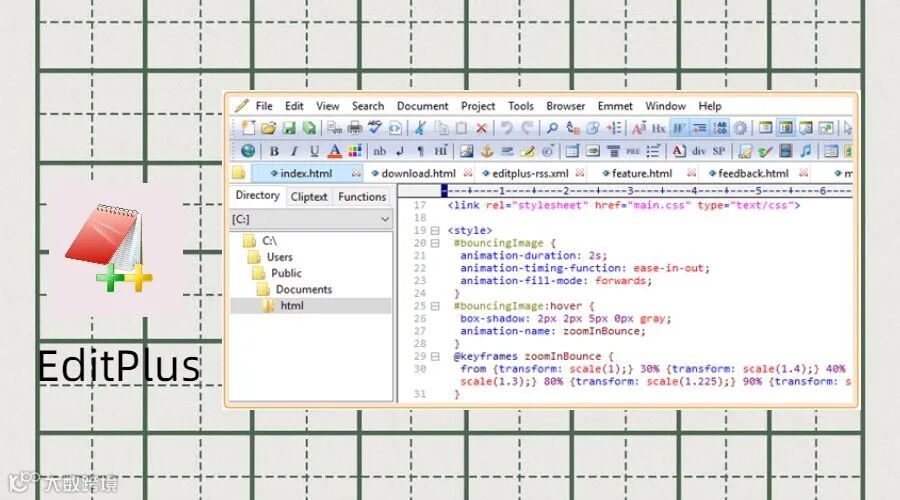Toggle Word Wrap W button
Image resolution: width=900 pixels, height=500 pixels.
[679, 127]
